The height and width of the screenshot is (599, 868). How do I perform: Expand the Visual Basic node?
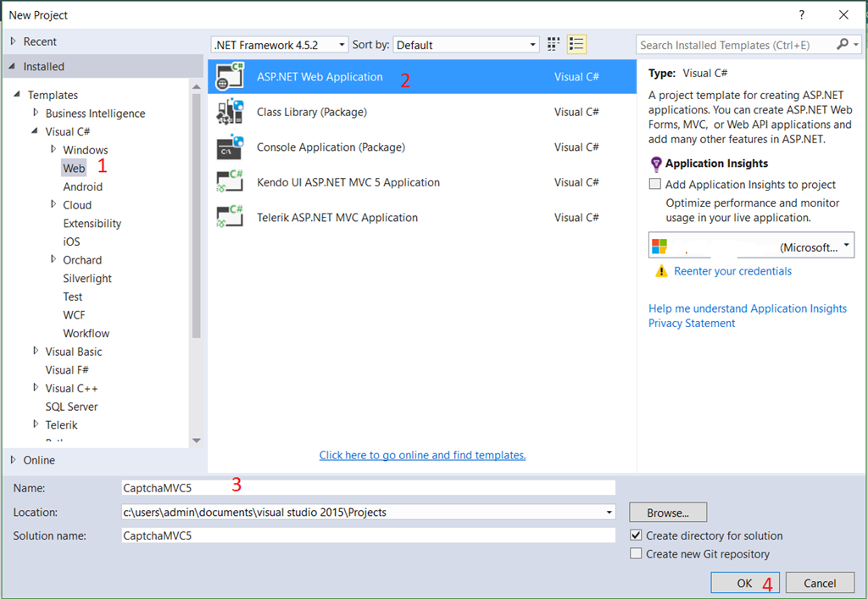coord(36,351)
